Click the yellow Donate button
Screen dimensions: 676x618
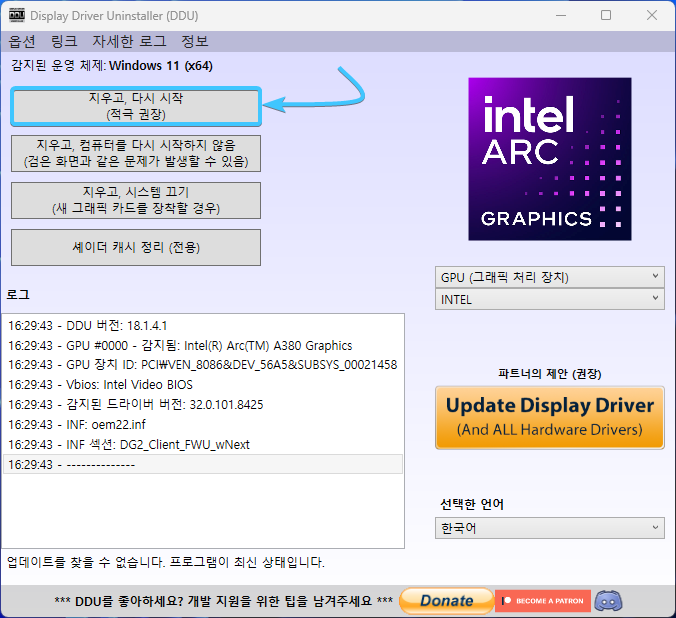point(445,601)
